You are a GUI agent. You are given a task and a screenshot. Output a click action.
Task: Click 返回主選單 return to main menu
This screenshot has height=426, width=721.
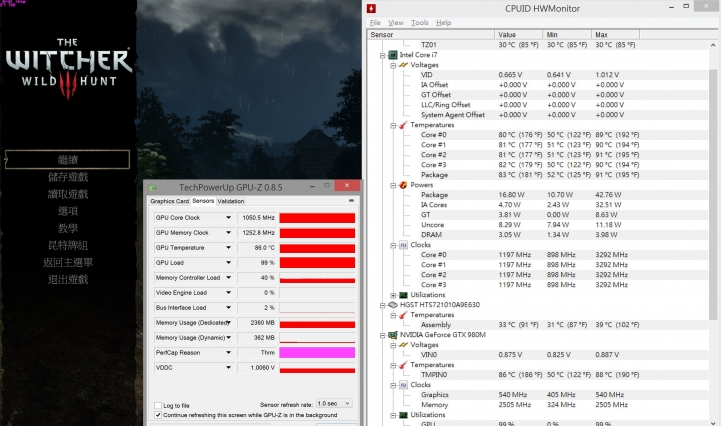(x=68, y=262)
